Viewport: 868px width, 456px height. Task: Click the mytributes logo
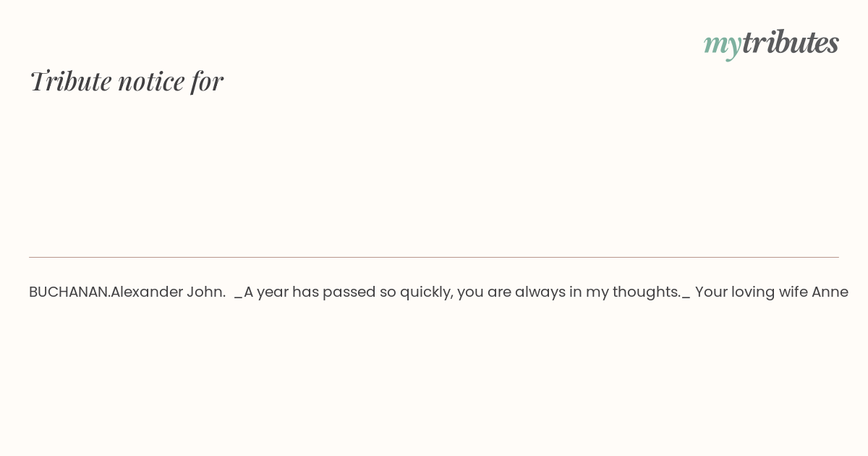point(771,43)
